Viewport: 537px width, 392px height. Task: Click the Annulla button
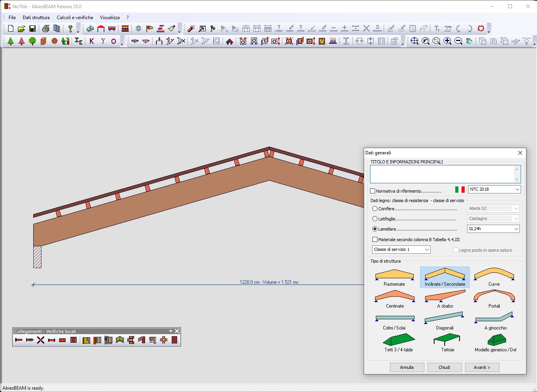point(407,367)
